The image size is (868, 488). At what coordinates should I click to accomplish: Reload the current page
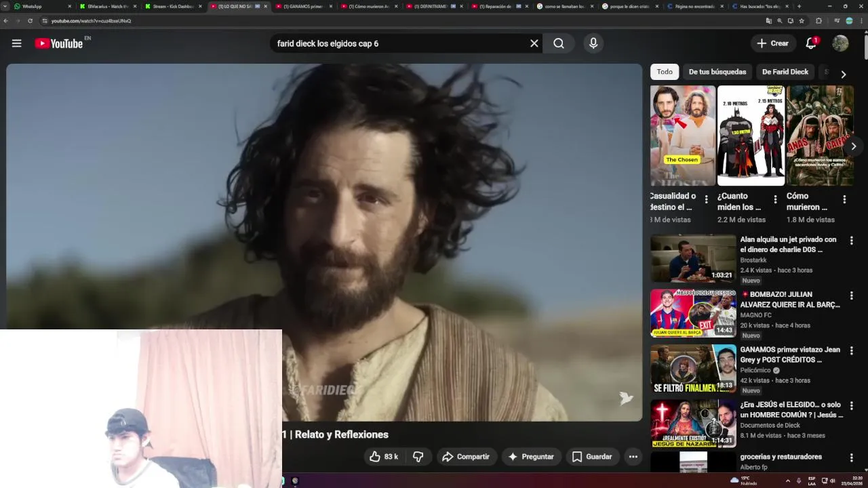tap(30, 21)
